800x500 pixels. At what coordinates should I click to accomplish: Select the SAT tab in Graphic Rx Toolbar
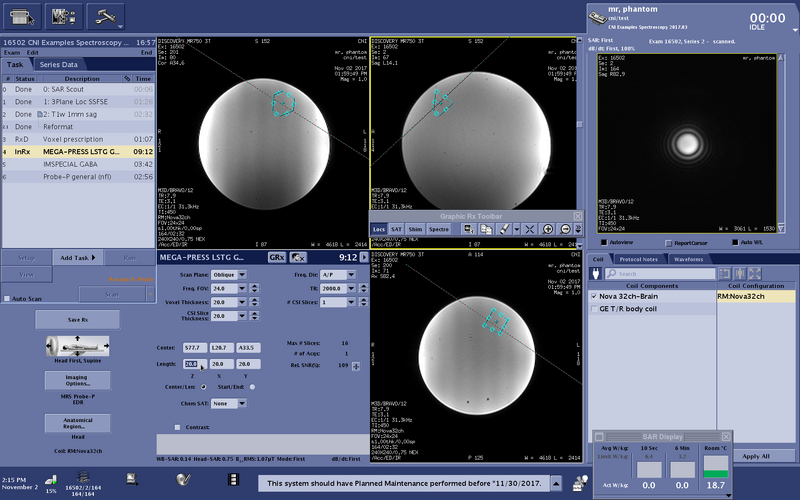396,230
